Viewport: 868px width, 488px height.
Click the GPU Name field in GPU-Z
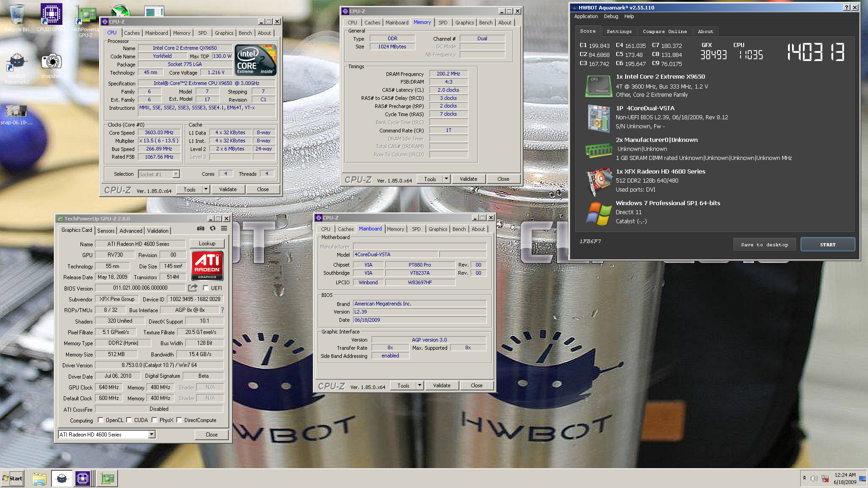[x=141, y=244]
